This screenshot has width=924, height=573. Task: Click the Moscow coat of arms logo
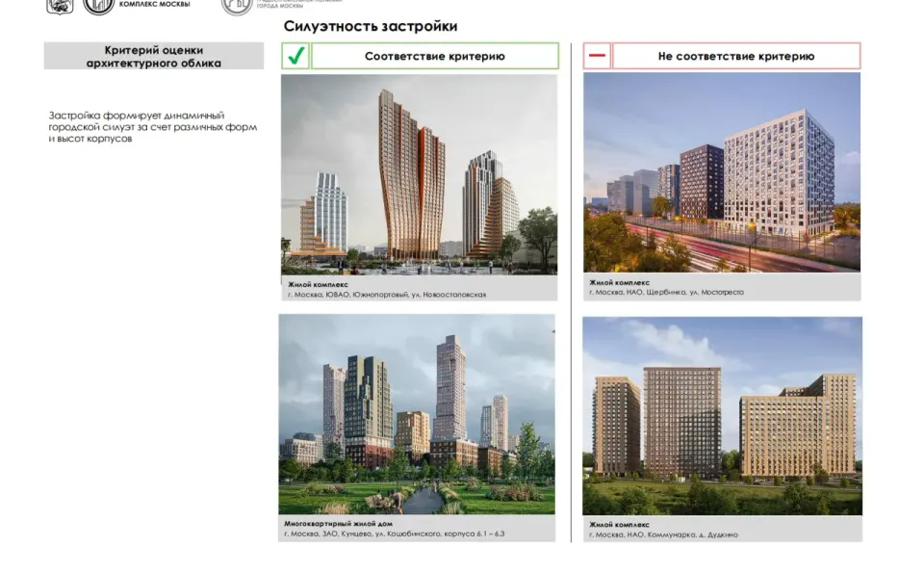coord(60,6)
